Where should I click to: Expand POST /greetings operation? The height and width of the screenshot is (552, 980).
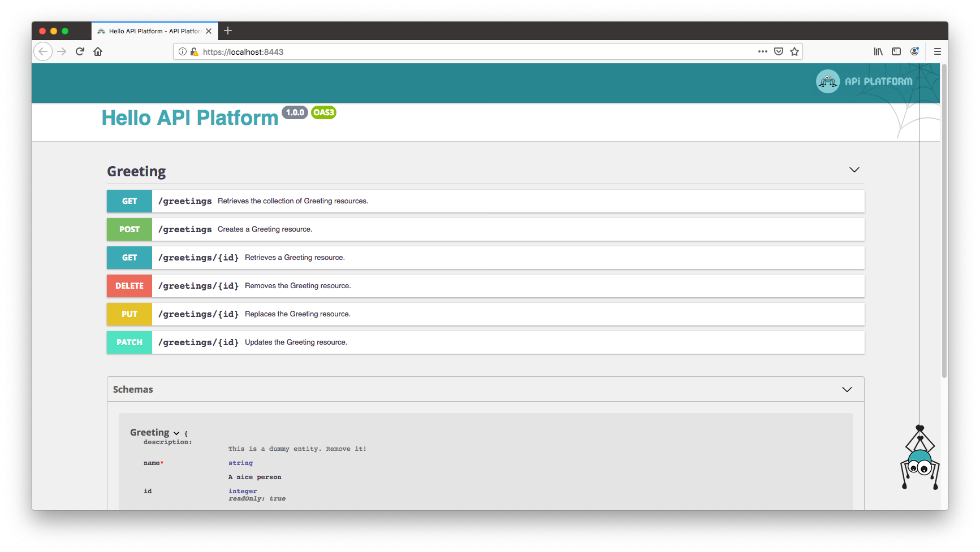[x=486, y=229]
